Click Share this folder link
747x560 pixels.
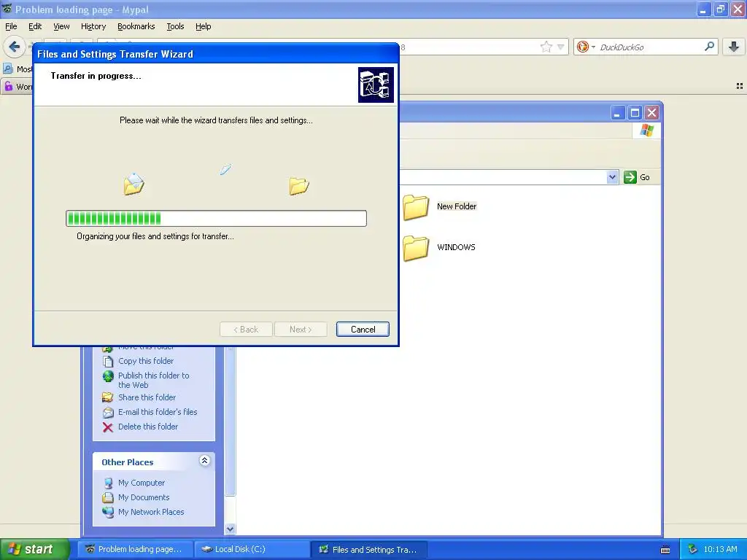[147, 397]
